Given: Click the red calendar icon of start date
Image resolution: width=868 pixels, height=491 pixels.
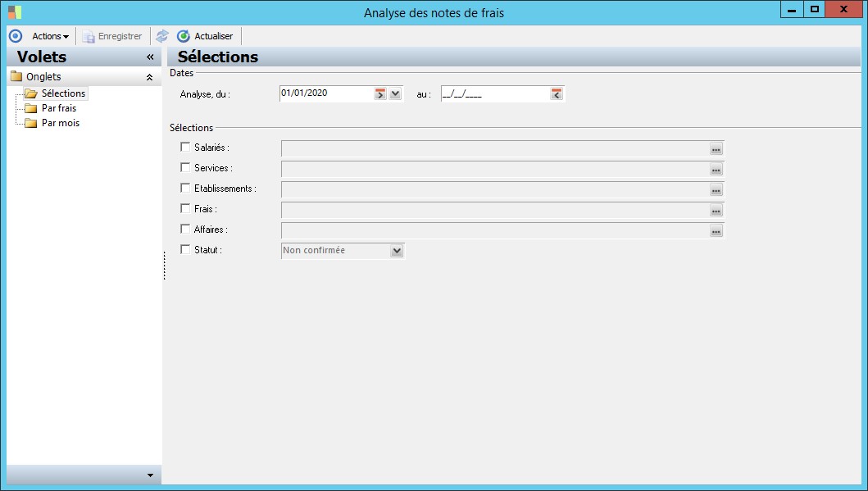Looking at the screenshot, I should [x=380, y=94].
